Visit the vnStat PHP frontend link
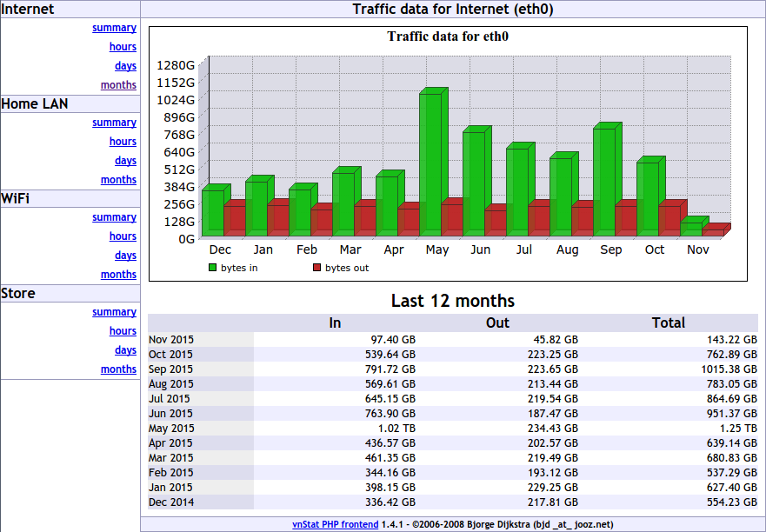The width and height of the screenshot is (766, 532). pyautogui.click(x=335, y=524)
